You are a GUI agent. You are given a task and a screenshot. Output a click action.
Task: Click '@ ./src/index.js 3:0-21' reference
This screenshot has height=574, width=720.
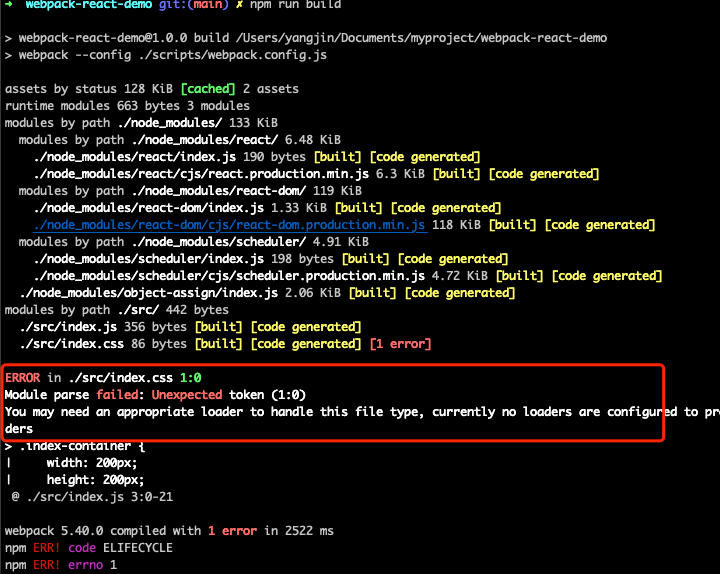[92, 497]
